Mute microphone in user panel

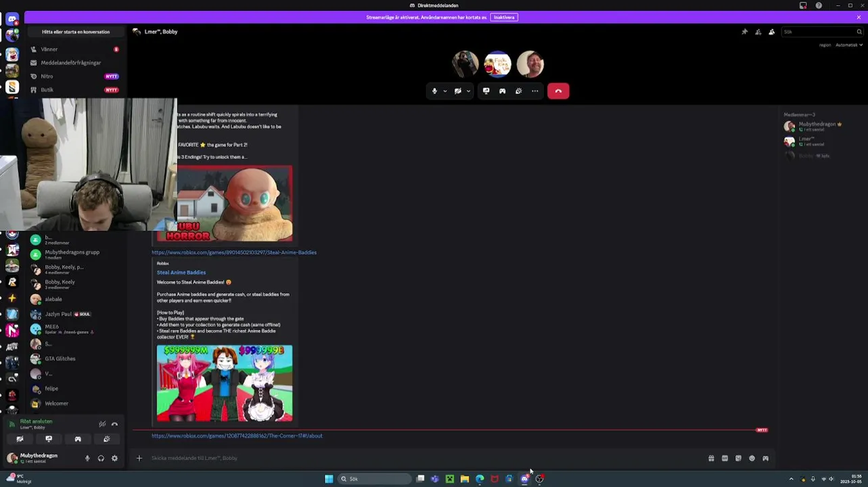click(87, 458)
